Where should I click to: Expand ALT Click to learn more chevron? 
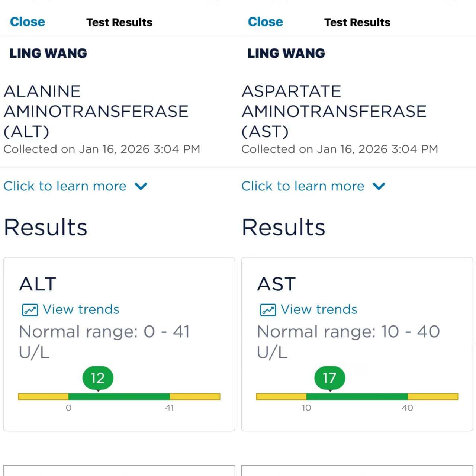coord(141,186)
